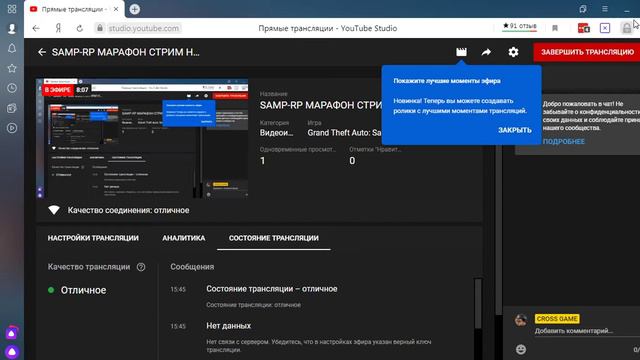
Task: Click the Качество трансляции help question icon
Action: (x=141, y=267)
